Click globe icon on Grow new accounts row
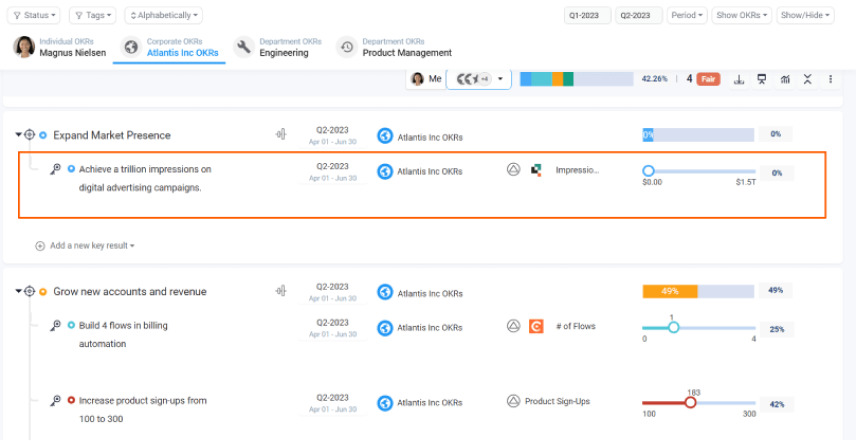The width and height of the screenshot is (856, 441). coord(385,292)
